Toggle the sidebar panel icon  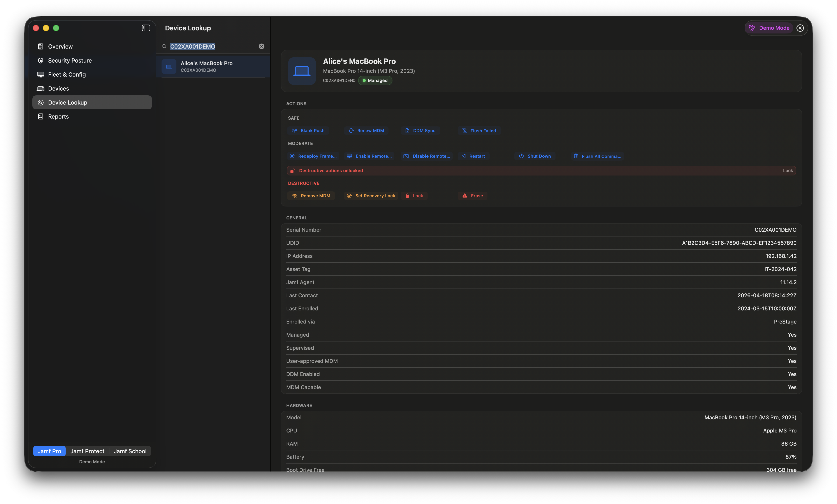click(146, 28)
